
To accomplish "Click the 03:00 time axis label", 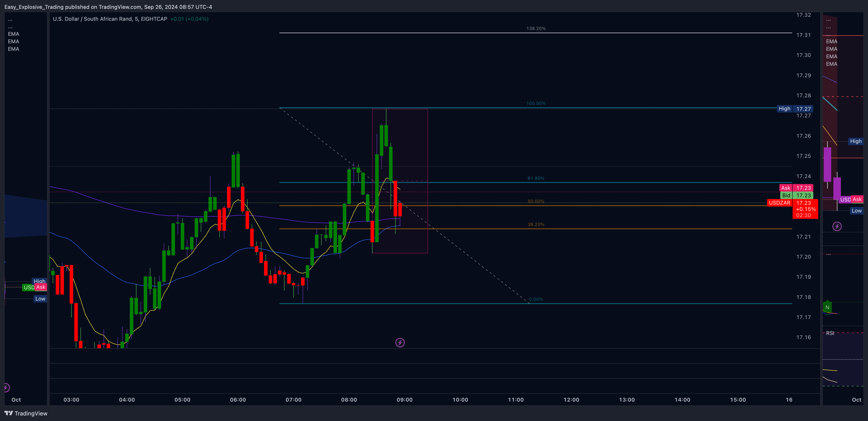I will point(71,400).
